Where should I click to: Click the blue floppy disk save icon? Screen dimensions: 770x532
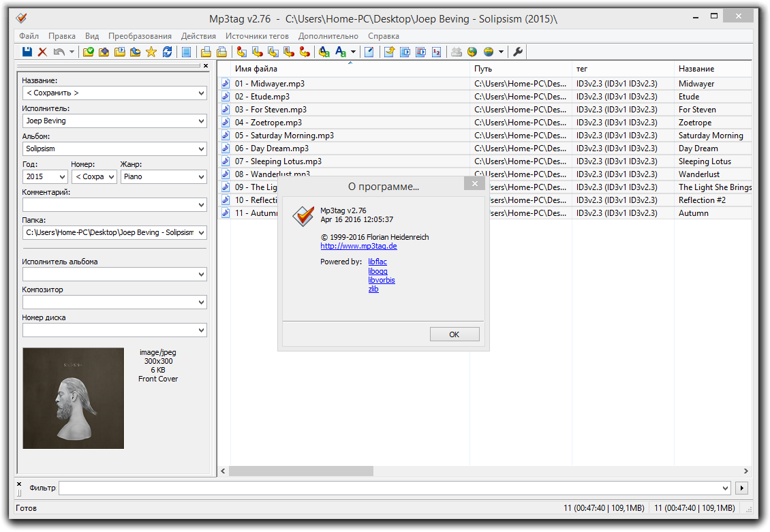27,52
